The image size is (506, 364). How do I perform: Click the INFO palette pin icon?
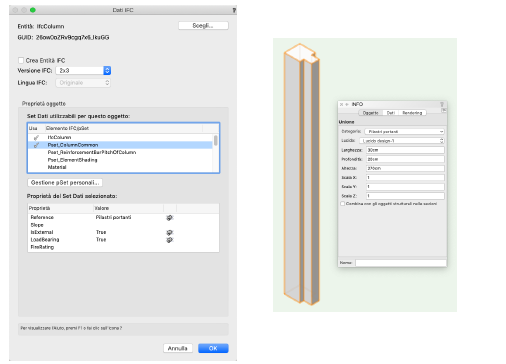pyautogui.click(x=442, y=104)
